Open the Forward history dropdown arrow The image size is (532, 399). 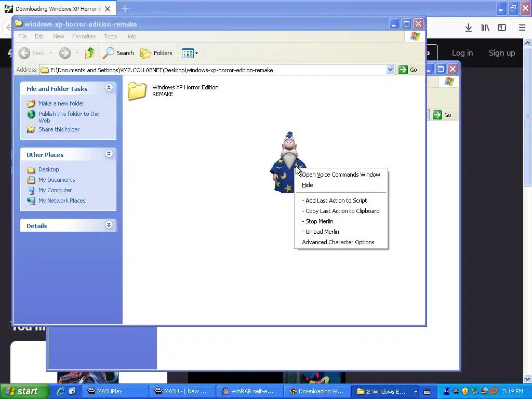77,53
